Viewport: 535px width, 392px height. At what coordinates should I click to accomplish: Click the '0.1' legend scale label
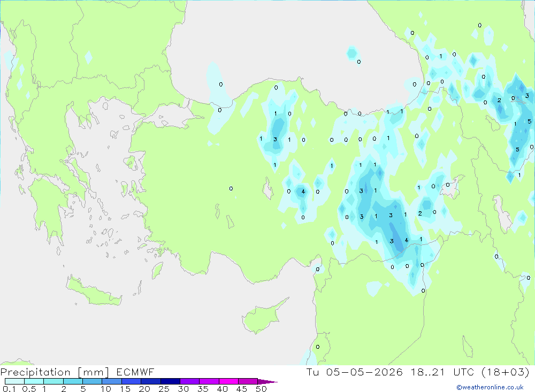(9, 389)
